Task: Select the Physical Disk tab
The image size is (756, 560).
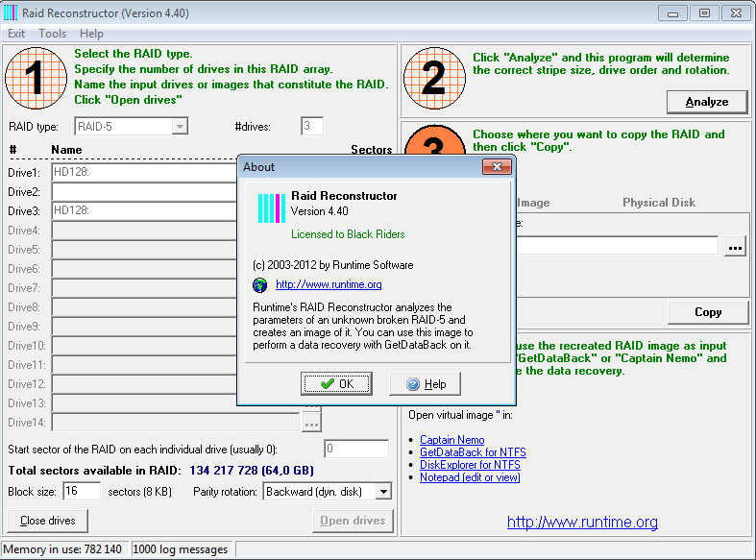Action: tap(659, 203)
